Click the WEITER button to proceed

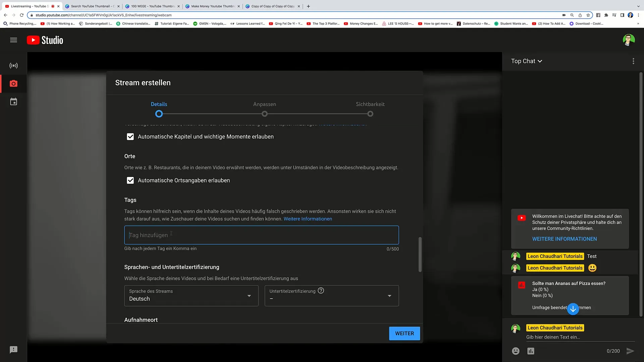coord(404,333)
